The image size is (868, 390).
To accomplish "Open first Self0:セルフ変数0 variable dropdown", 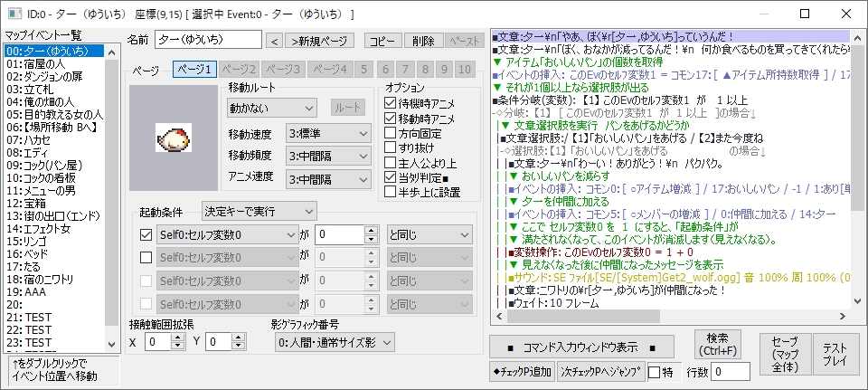I will point(228,235).
